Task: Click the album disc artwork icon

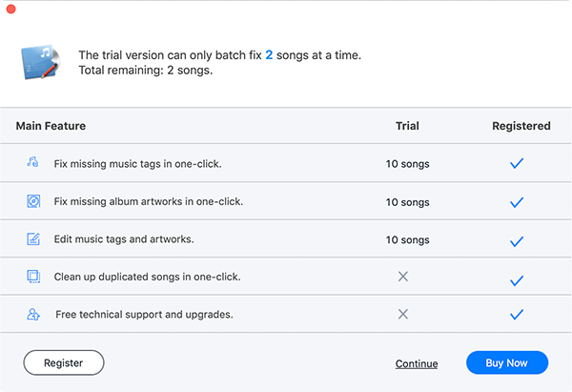Action: 33,201
